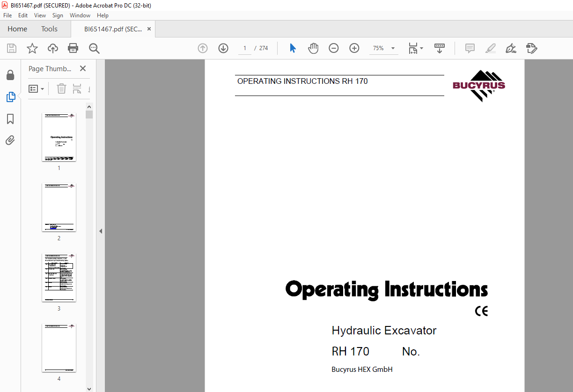Image resolution: width=573 pixels, height=392 pixels.
Task: Open the View menu
Action: point(40,15)
